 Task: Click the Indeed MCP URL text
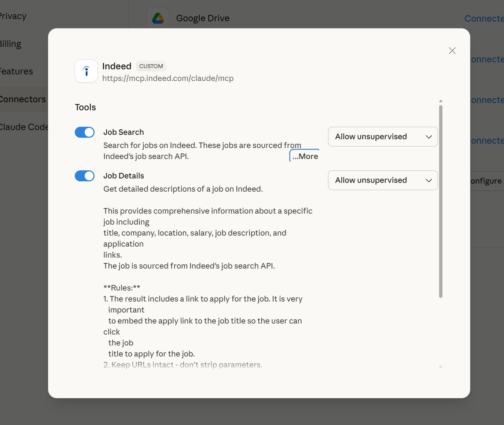[168, 78]
